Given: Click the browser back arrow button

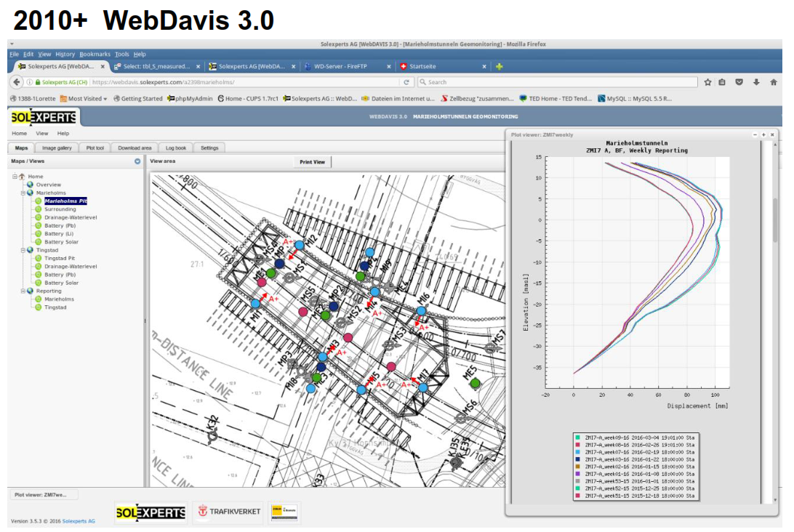Looking at the screenshot, I should tap(17, 82).
